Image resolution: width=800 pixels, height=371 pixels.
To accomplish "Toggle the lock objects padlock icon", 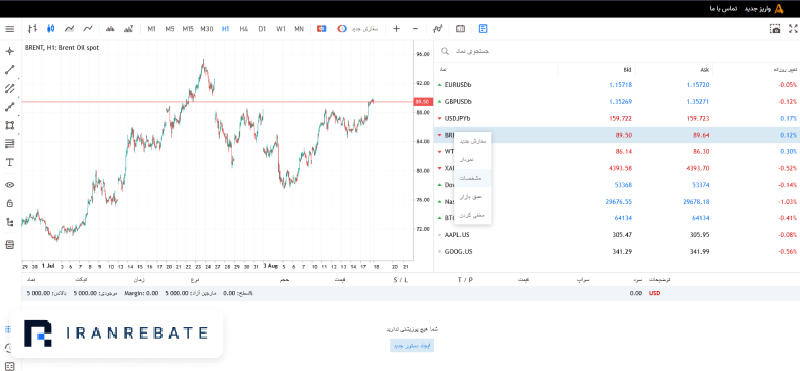I will point(9,203).
